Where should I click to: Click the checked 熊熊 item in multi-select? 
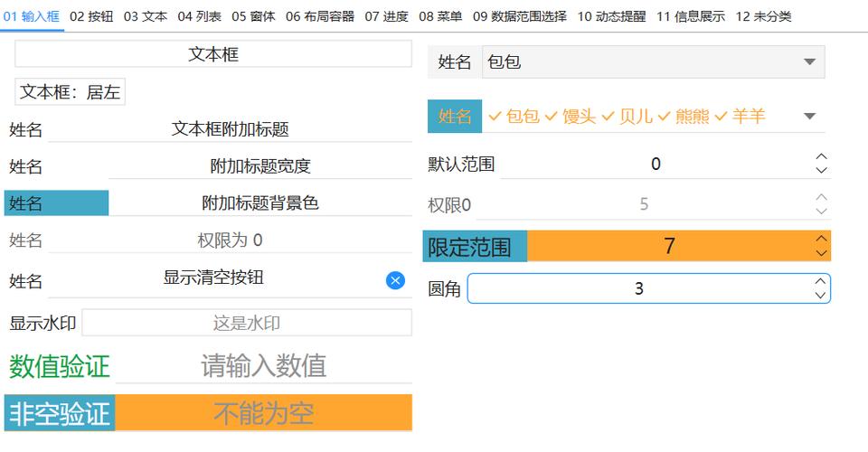684,117
